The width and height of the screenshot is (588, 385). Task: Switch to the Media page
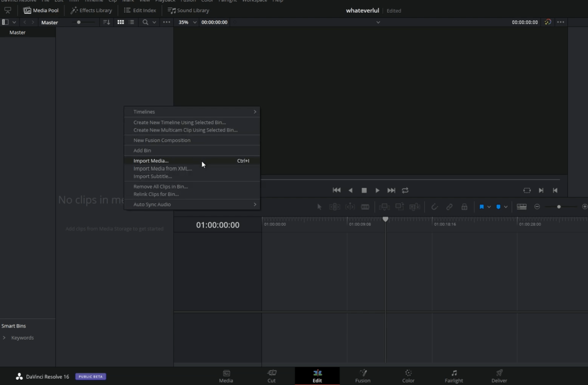coord(226,376)
